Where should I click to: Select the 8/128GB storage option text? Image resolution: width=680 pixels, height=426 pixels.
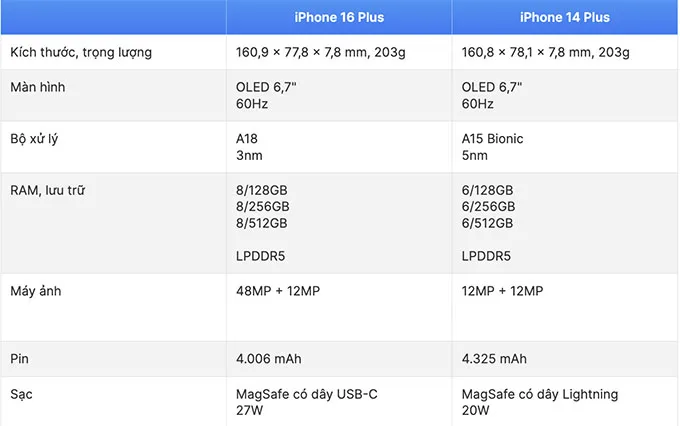pos(262,190)
